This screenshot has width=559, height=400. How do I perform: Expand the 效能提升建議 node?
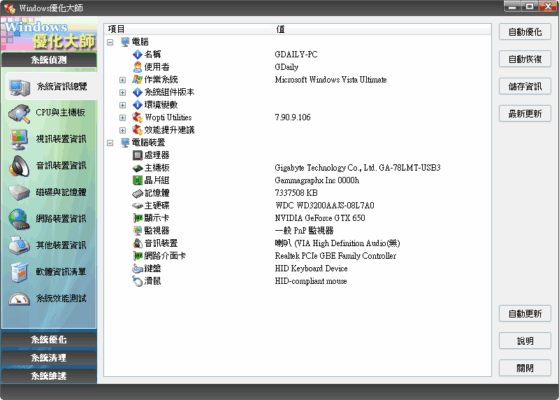(123, 130)
